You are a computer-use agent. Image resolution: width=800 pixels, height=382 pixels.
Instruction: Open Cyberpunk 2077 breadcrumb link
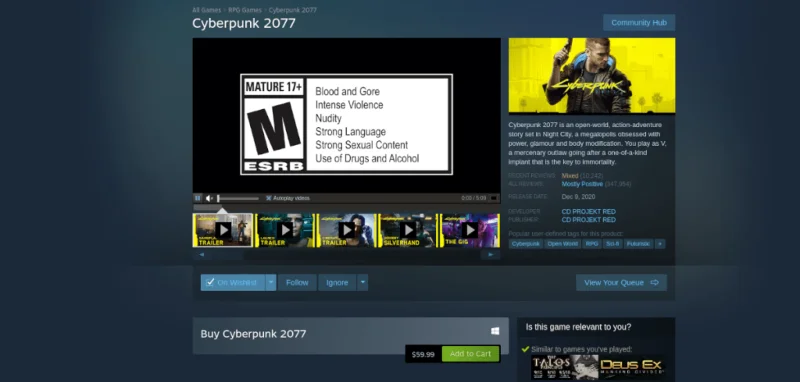point(292,10)
